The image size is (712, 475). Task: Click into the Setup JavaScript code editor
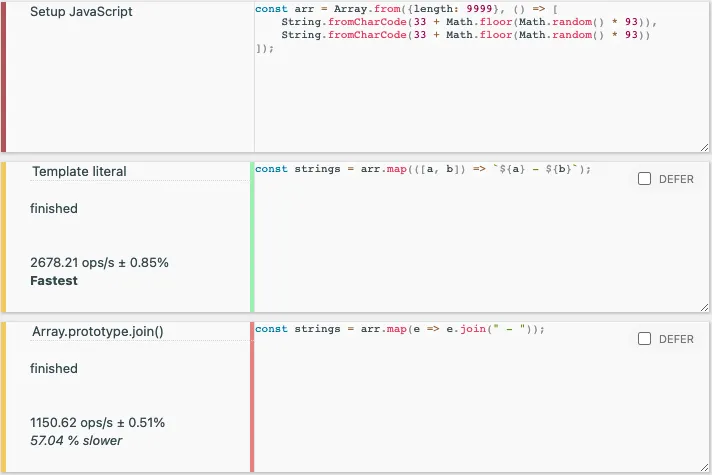481,77
